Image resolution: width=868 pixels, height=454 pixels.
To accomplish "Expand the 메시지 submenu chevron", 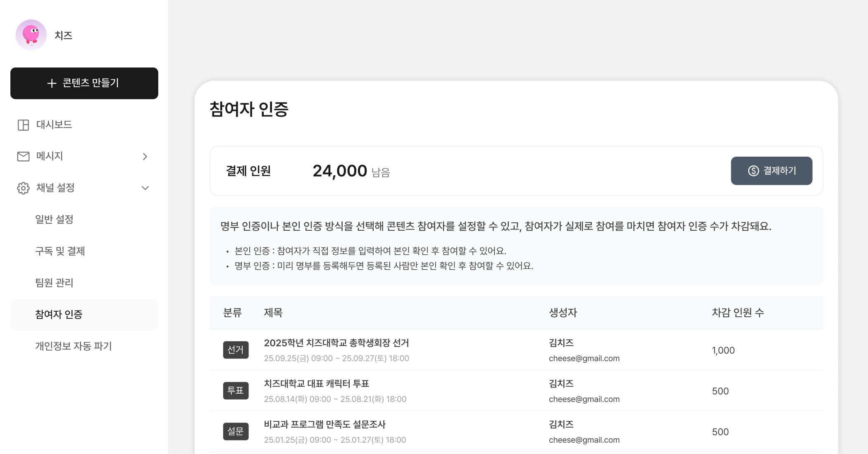I will (x=145, y=156).
